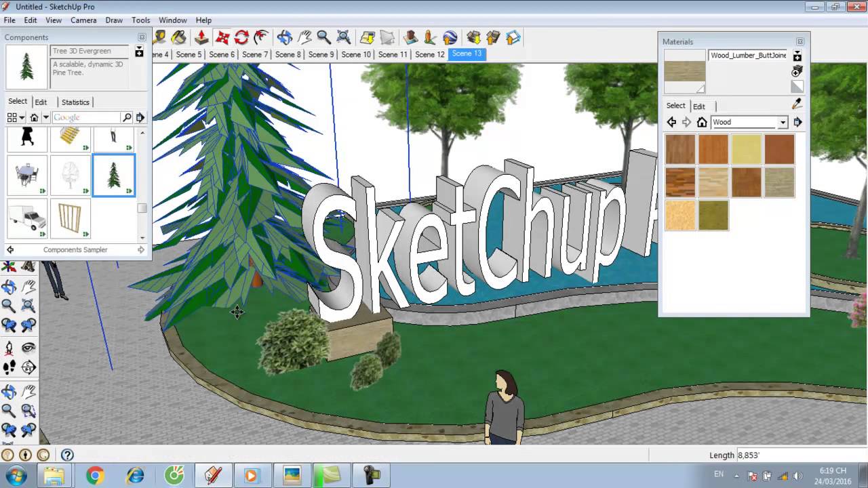This screenshot has width=868, height=488.
Task: Click the Share Component icon
Action: click(x=513, y=37)
